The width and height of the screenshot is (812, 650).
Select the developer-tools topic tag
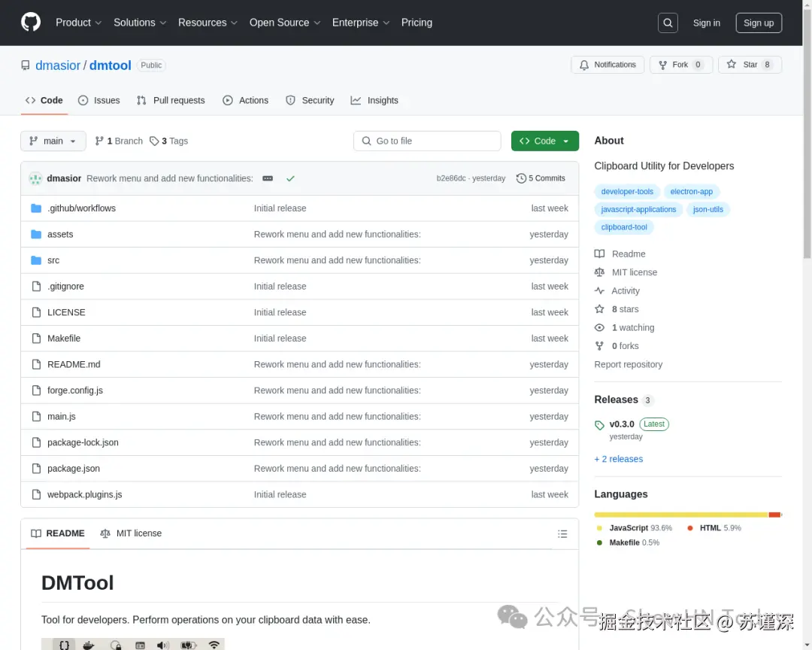pyautogui.click(x=627, y=192)
